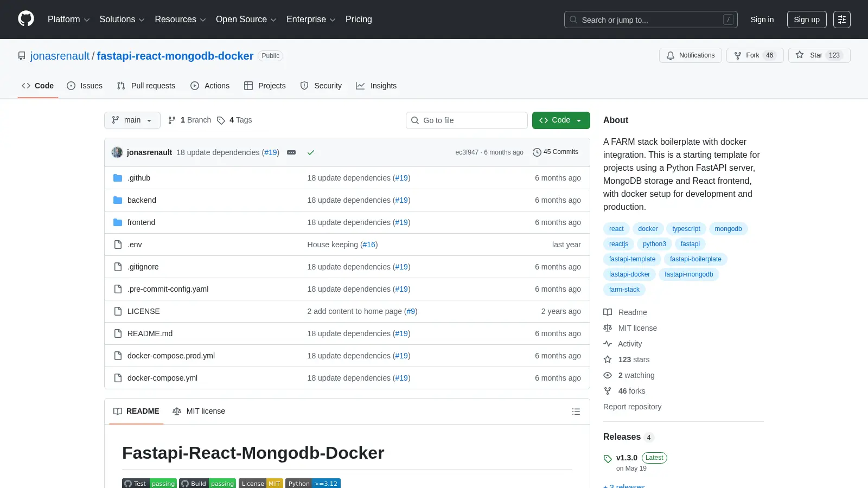Open the jonasrenault avatar image
The width and height of the screenshot is (868, 488).
(117, 152)
